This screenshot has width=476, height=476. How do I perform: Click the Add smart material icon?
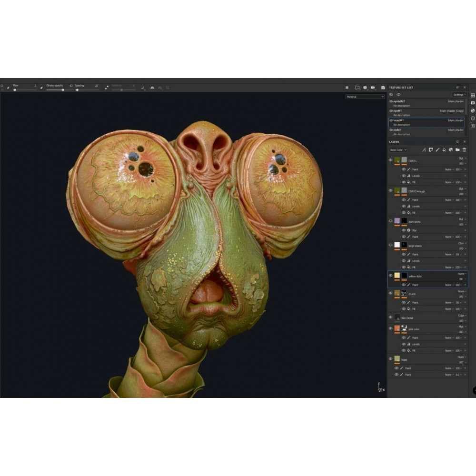(451, 149)
